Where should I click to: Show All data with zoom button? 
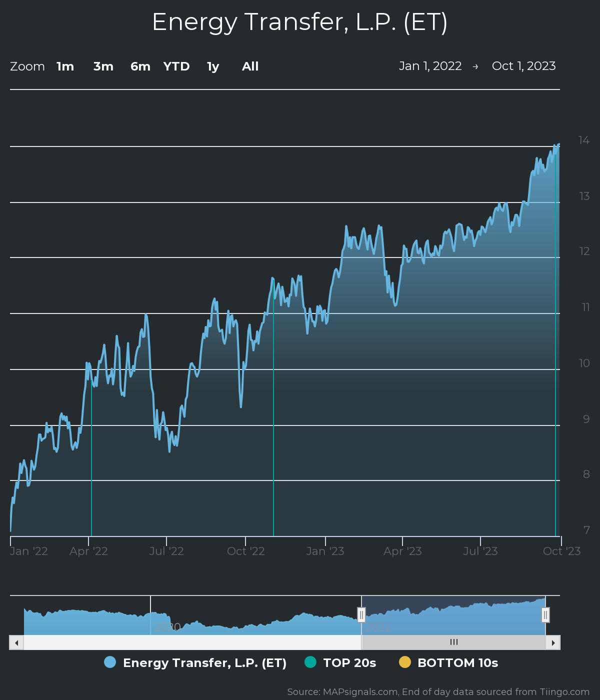250,66
